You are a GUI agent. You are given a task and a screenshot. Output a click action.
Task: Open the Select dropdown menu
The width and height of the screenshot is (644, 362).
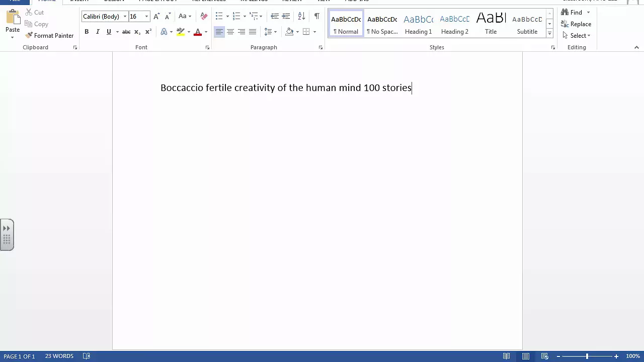coord(577,35)
